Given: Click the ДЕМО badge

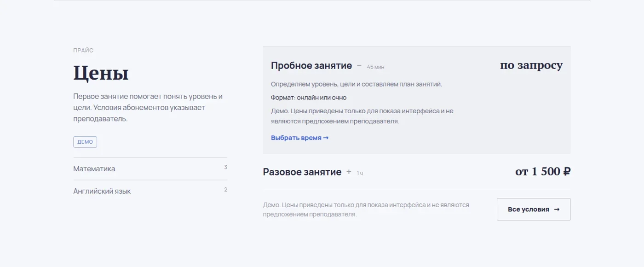Looking at the screenshot, I should 85,142.
